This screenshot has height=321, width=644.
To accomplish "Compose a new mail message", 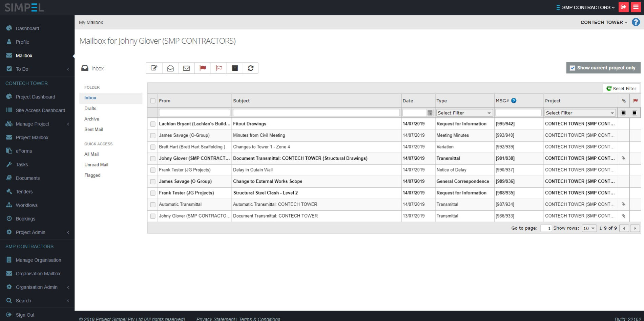I will (154, 68).
